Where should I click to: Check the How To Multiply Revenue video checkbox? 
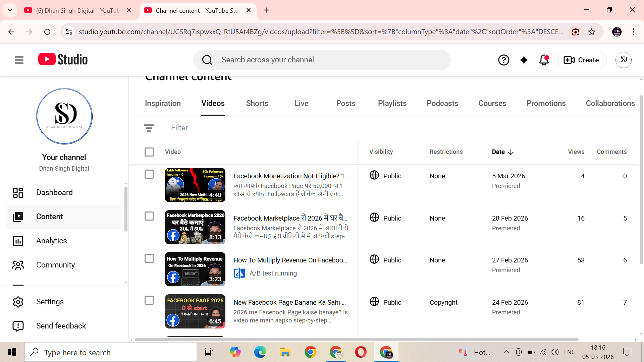click(149, 258)
